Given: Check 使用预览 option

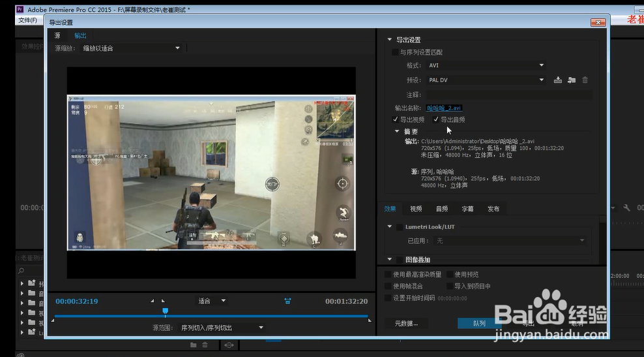Looking at the screenshot, I should (x=450, y=274).
